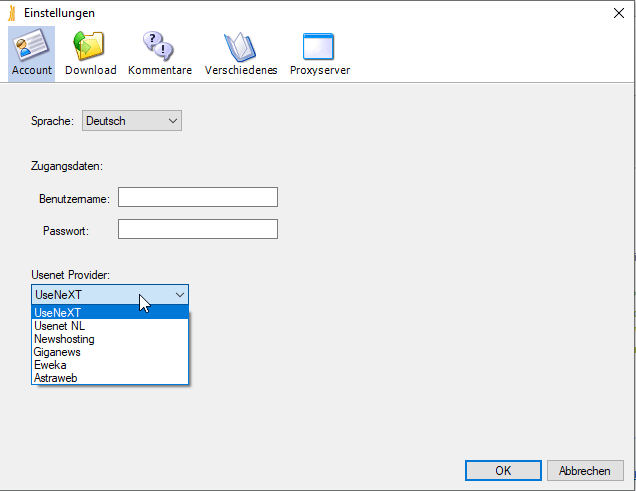Focus the Benutzername input field

(x=198, y=197)
